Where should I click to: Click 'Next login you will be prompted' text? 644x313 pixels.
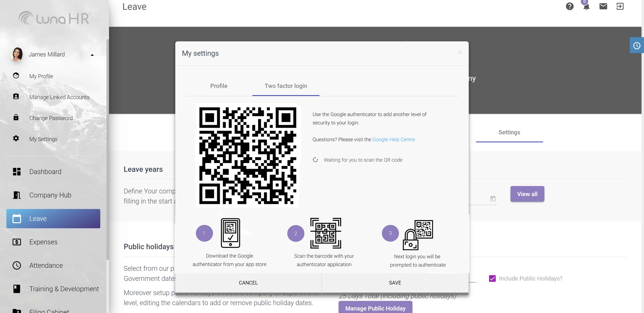pyautogui.click(x=417, y=261)
